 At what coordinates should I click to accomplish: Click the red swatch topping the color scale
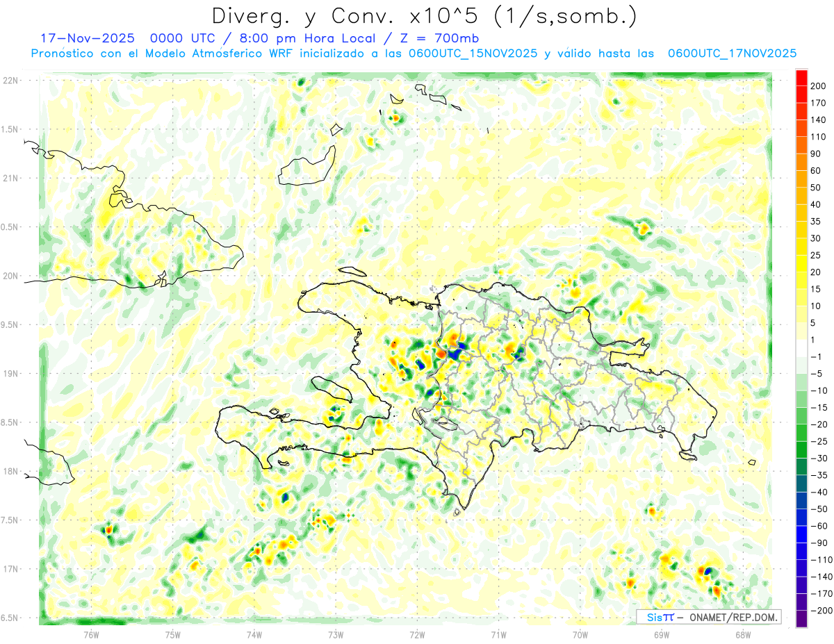[x=801, y=78]
